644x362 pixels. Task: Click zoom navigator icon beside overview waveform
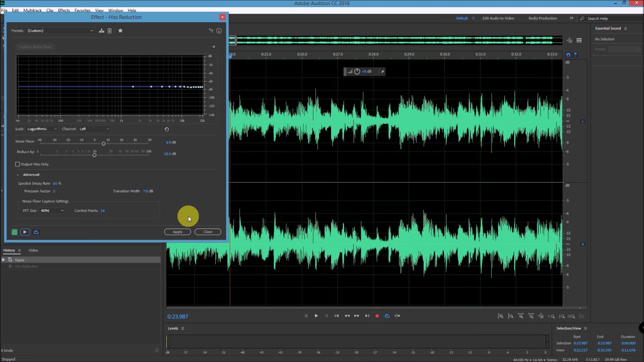tap(569, 40)
